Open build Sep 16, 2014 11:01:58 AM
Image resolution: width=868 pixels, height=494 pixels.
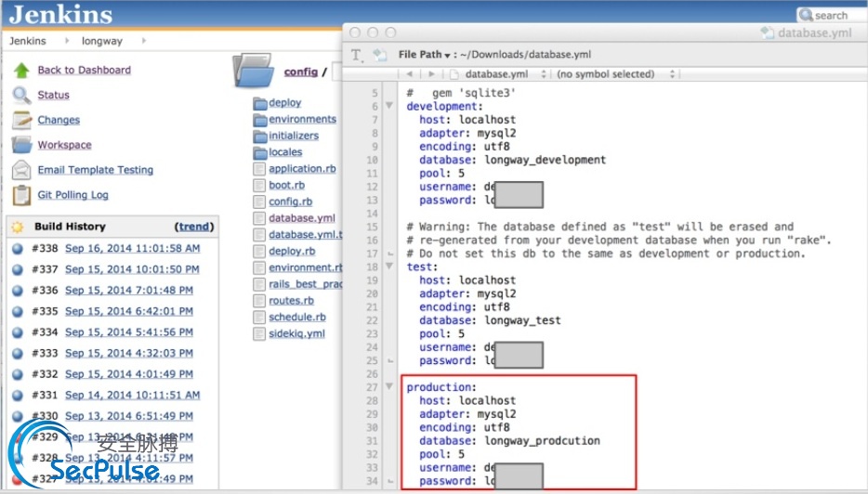tap(132, 248)
